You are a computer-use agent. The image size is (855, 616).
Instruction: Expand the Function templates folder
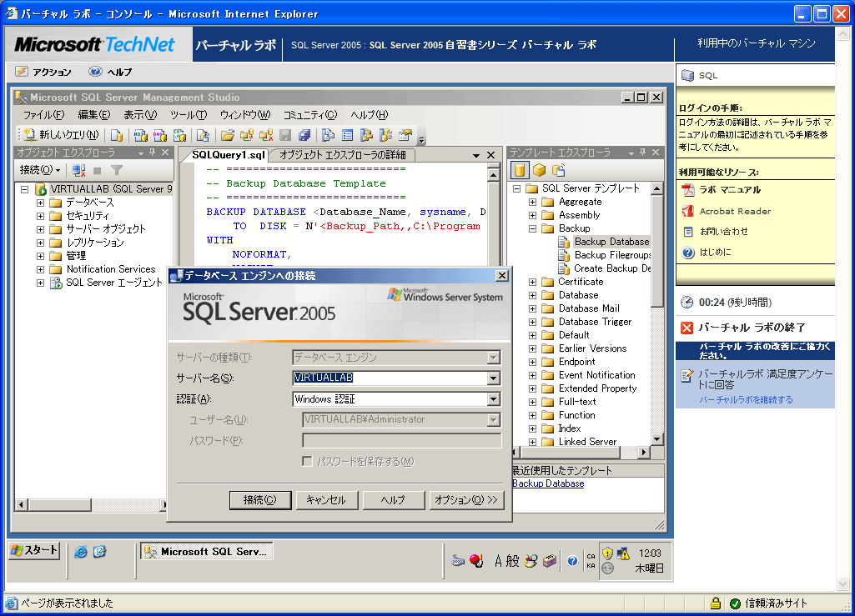(x=533, y=415)
